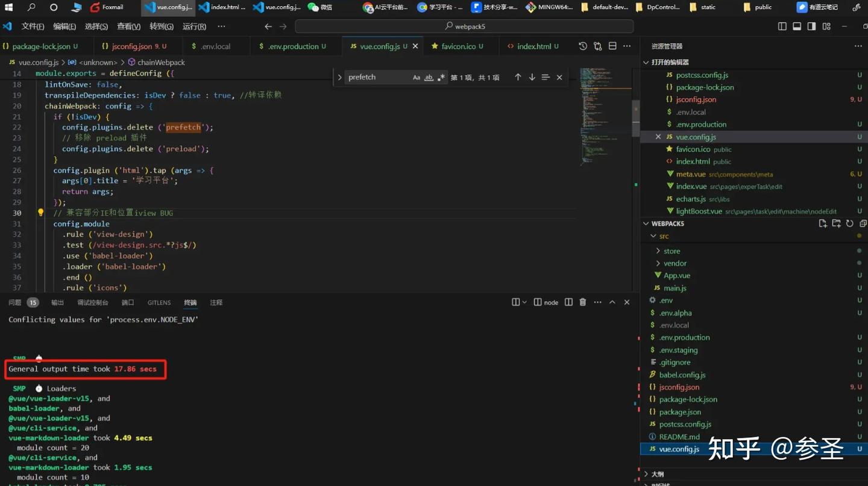Toggle regular expression search in find widget
Screen dimensions: 868x486
tap(441, 77)
